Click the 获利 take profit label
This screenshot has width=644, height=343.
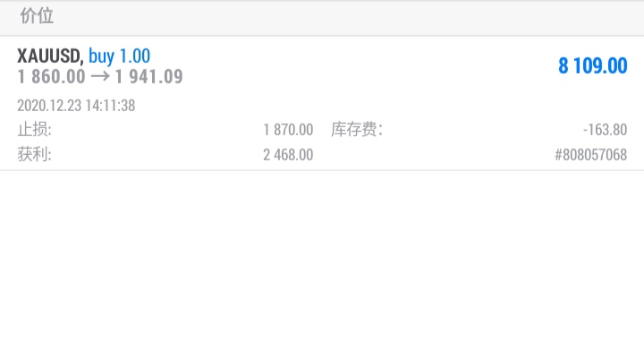point(35,155)
